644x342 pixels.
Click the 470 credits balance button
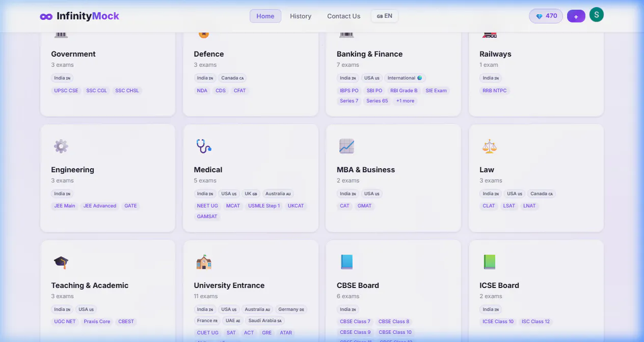(546, 16)
